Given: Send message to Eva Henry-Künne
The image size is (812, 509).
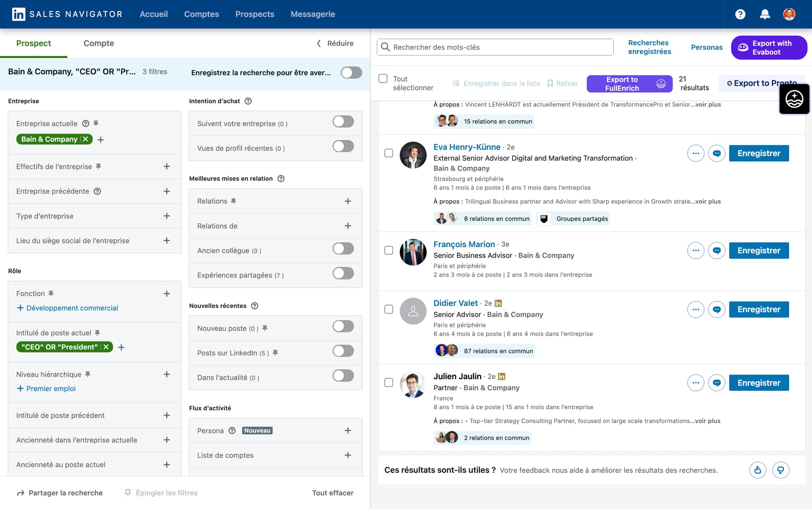Looking at the screenshot, I should pyautogui.click(x=717, y=153).
